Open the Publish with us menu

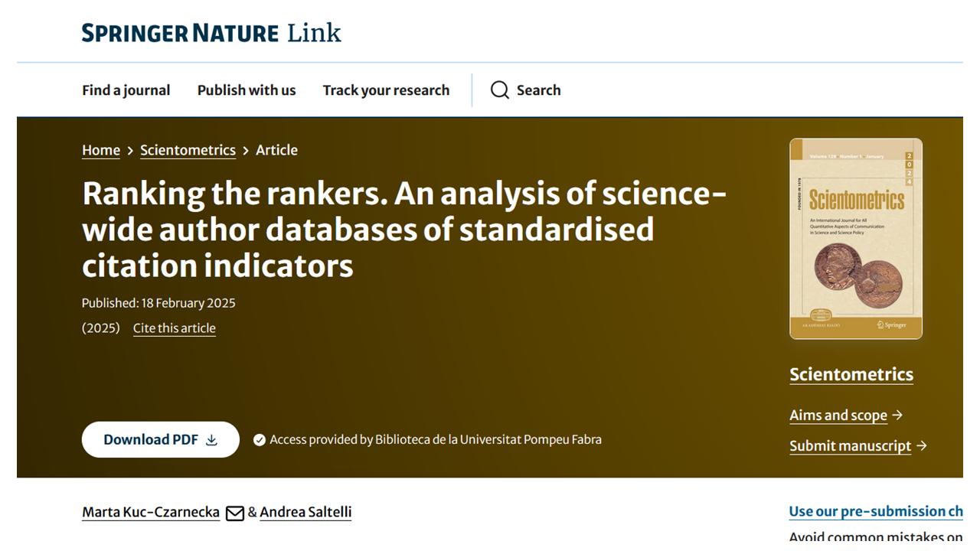point(247,90)
